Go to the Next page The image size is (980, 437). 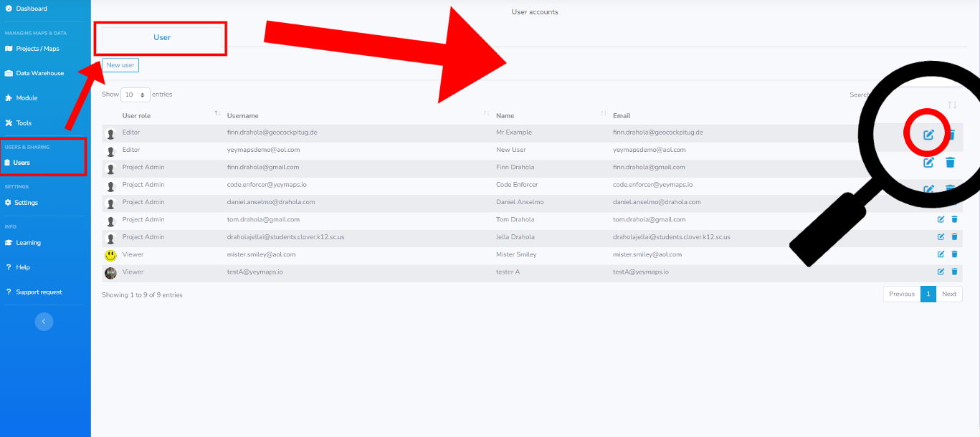pyautogui.click(x=949, y=294)
